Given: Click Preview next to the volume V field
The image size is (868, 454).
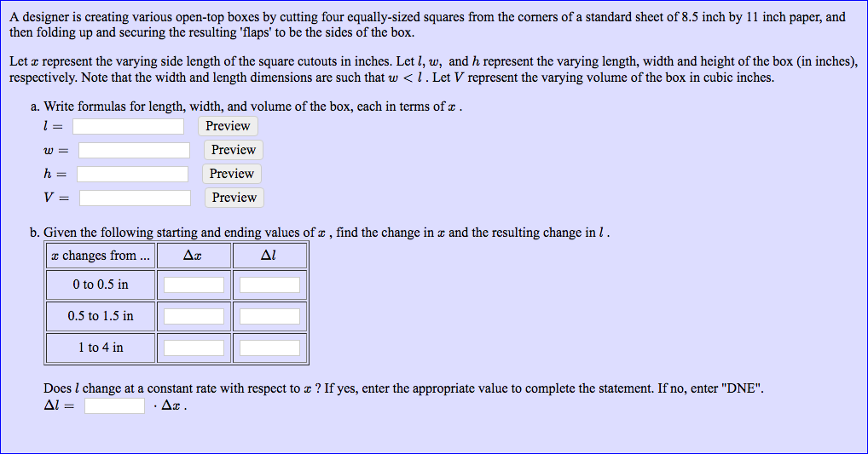Looking at the screenshot, I should click(234, 198).
